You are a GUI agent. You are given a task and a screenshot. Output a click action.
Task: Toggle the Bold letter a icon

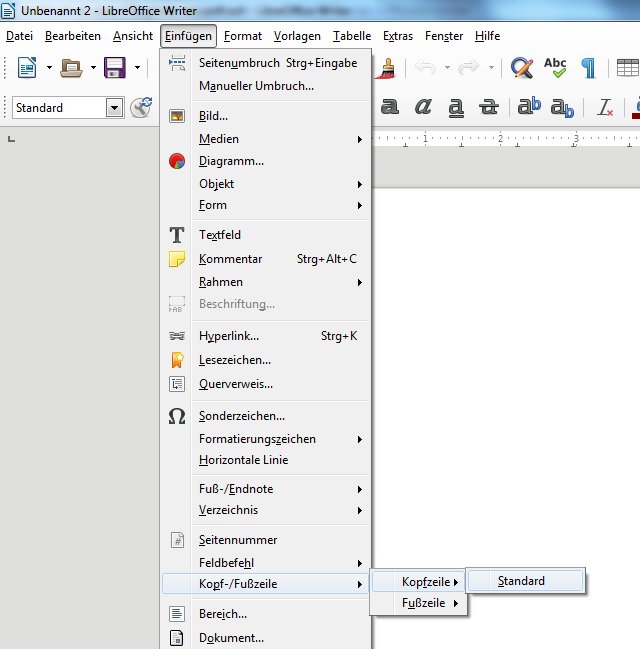coord(390,107)
